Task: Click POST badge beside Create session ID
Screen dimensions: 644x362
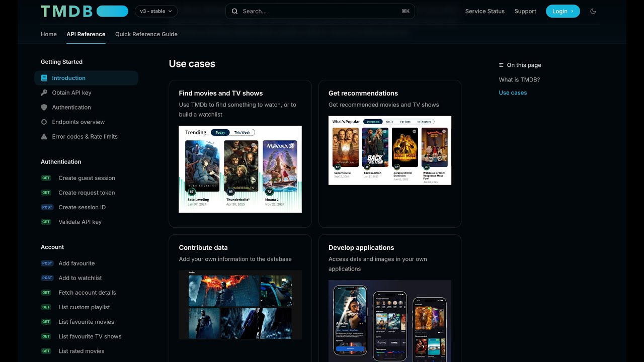Action: click(x=47, y=207)
